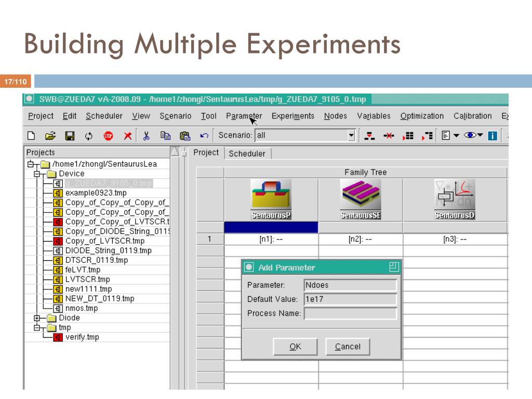Click the Add Parameter dialog corner icon
This screenshot has width=532, height=399.
click(x=394, y=267)
